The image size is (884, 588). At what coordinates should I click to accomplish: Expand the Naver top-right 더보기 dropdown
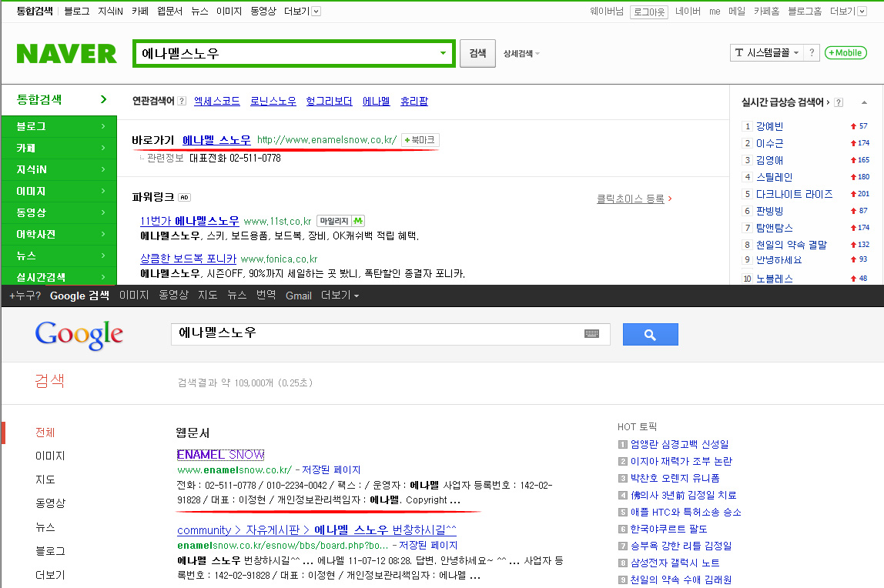(x=848, y=12)
